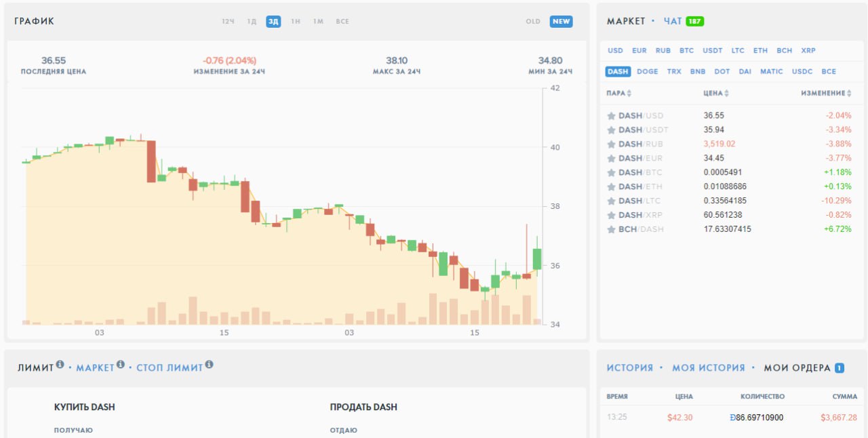Filter market by BNB currency
The height and width of the screenshot is (438, 868).
698,71
